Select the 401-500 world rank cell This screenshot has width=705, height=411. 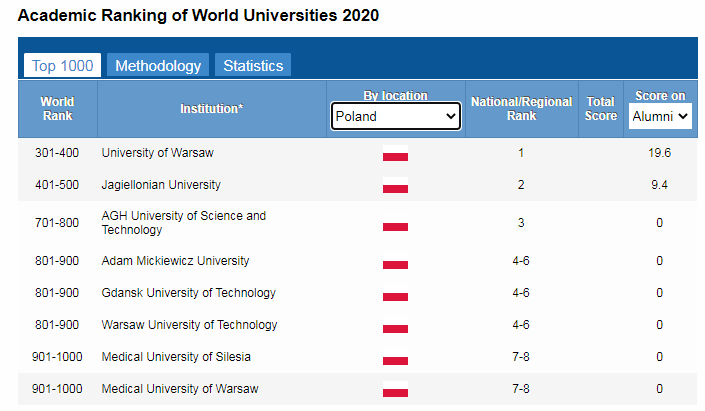57,185
